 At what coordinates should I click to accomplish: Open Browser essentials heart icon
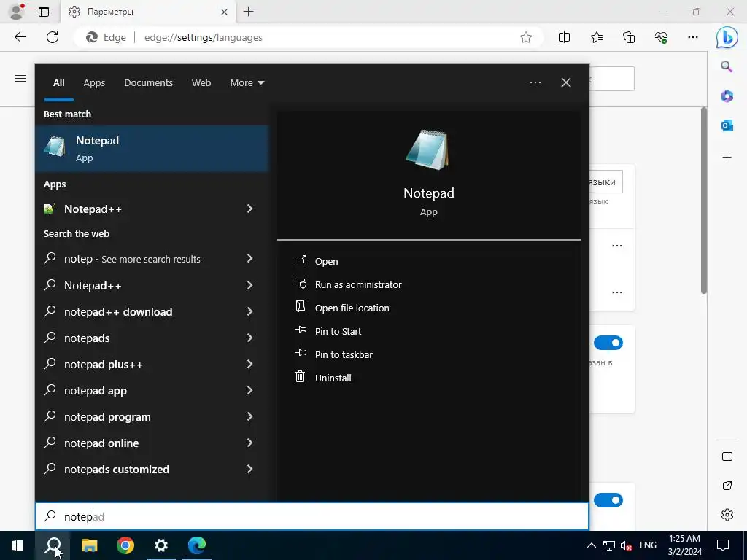tap(661, 37)
